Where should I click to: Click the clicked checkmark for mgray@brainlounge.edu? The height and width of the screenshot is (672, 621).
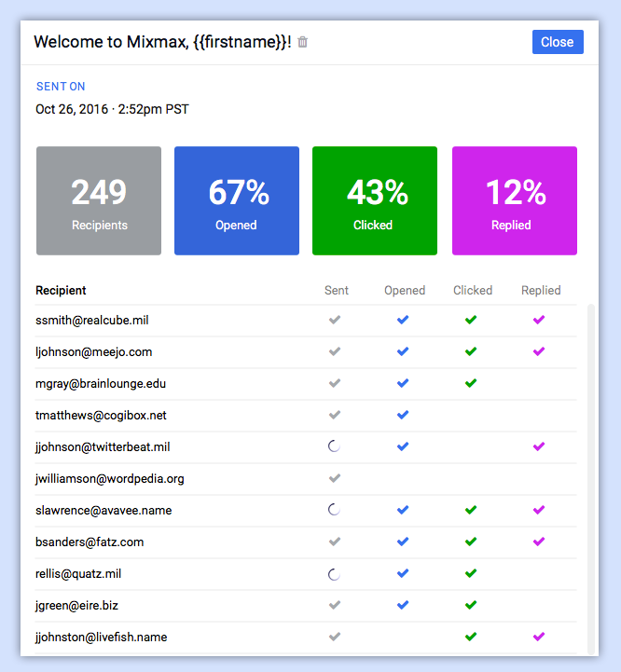coord(471,383)
